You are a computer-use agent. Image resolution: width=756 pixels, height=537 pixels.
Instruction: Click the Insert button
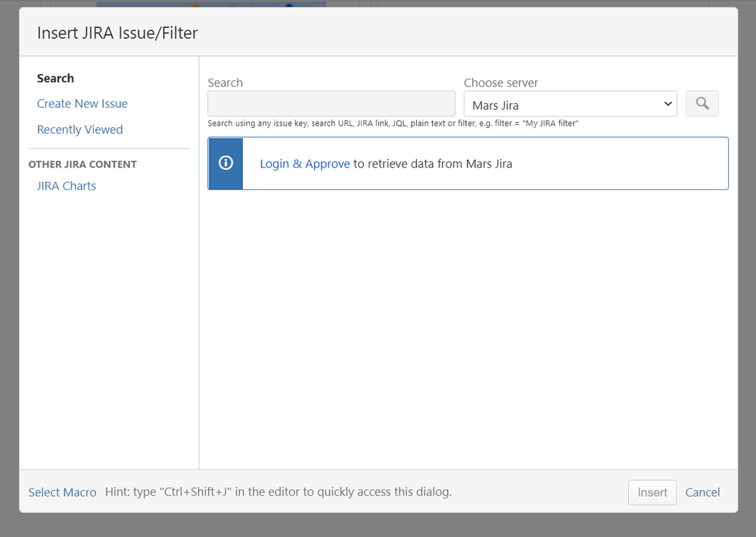pyautogui.click(x=652, y=492)
